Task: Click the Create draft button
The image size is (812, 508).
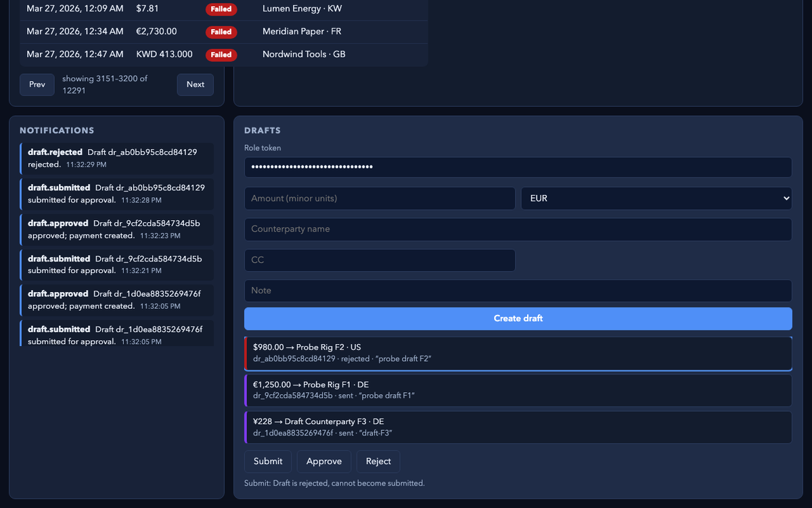Action: point(518,318)
